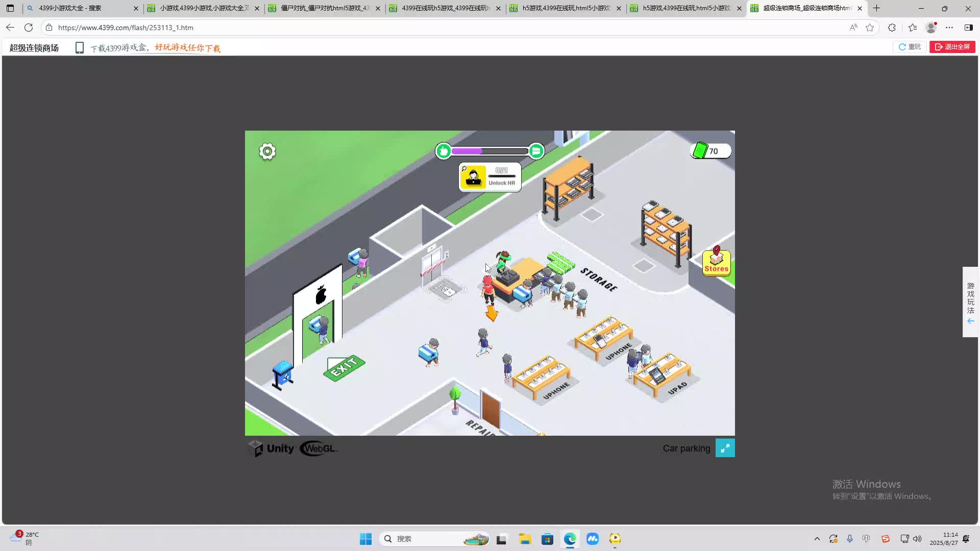
Task: Click the thumbs-up icon on progress bar
Action: pyautogui.click(x=444, y=151)
